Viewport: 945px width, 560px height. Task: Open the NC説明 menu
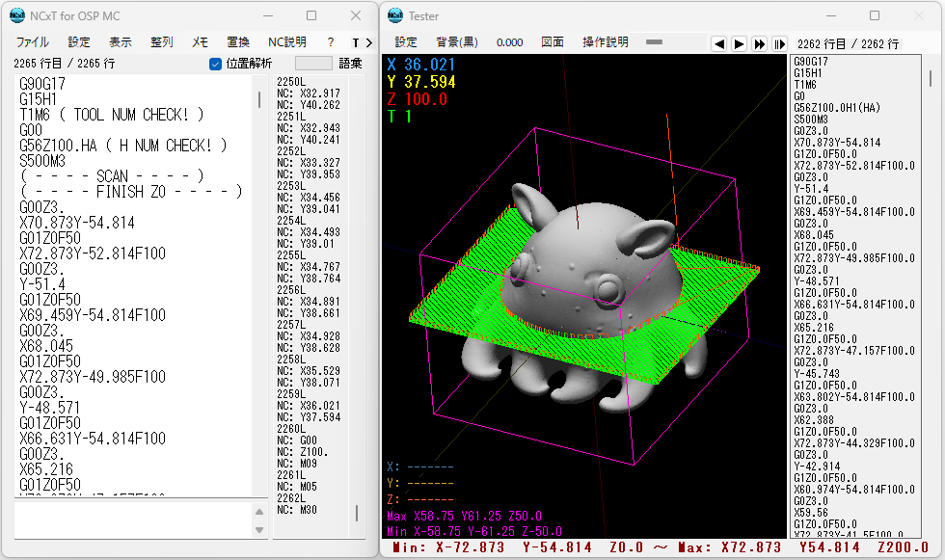tap(287, 42)
